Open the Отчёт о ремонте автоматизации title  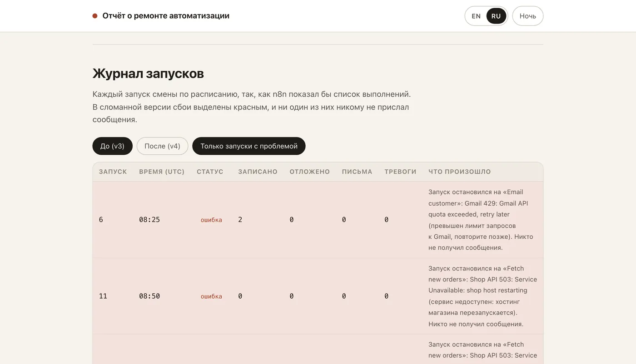click(x=166, y=16)
